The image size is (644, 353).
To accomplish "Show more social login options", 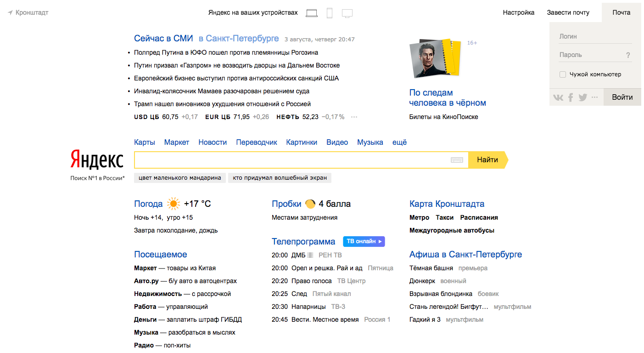I will [x=595, y=97].
